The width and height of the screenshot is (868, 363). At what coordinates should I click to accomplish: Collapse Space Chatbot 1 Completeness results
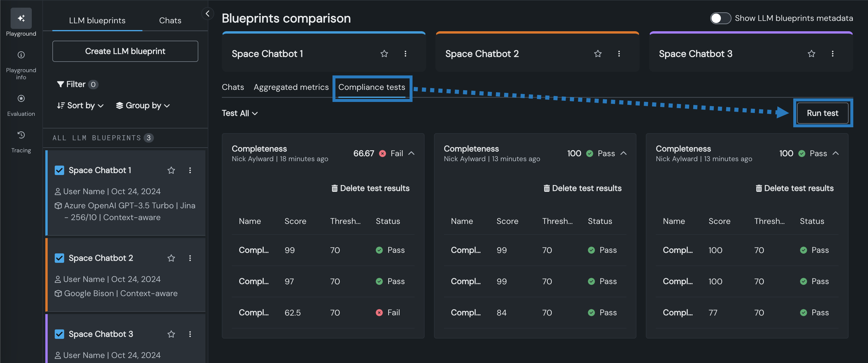click(411, 153)
